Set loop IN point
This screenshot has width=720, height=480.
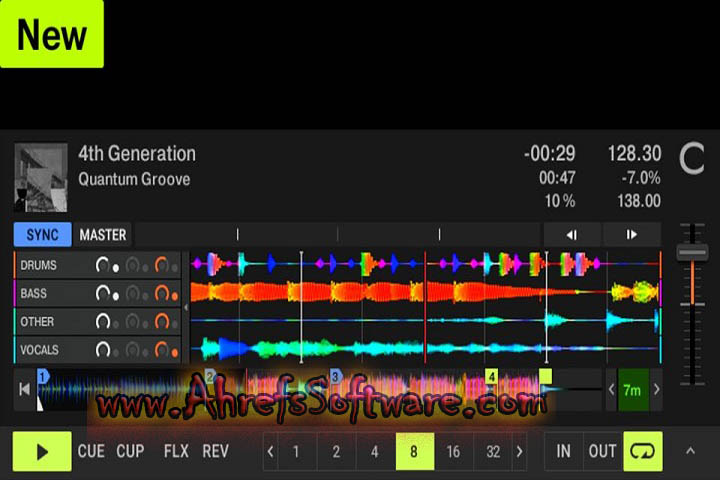click(x=563, y=451)
